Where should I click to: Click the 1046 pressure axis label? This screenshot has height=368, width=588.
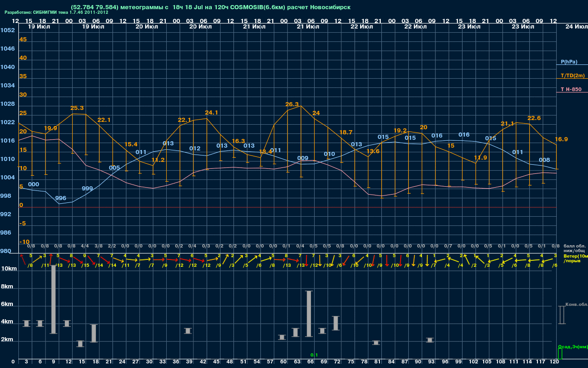click(x=7, y=49)
